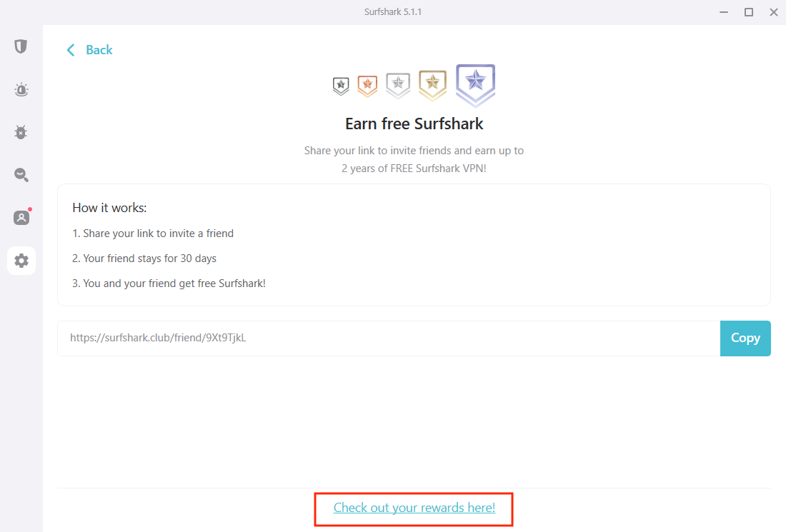Open the Settings gear in sidebar
This screenshot has width=786, height=532.
coord(21,261)
